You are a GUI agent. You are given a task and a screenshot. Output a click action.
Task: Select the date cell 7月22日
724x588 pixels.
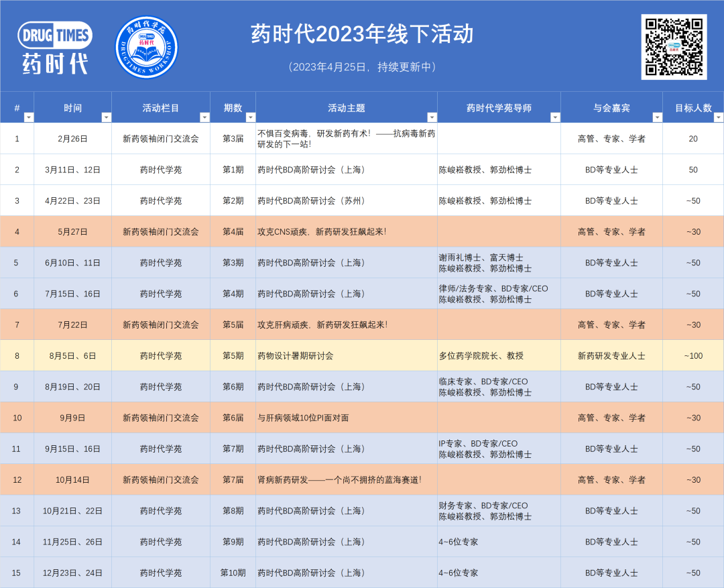(x=72, y=325)
